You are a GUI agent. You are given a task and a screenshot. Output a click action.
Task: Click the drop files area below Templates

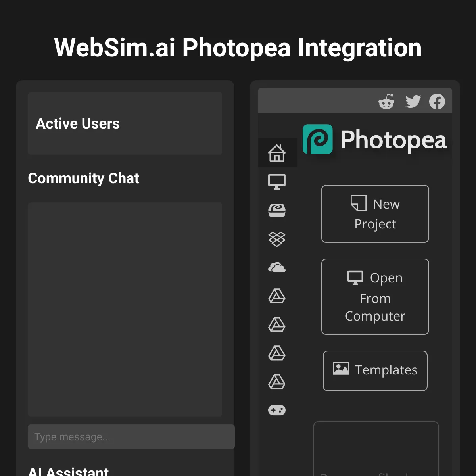tap(376, 452)
